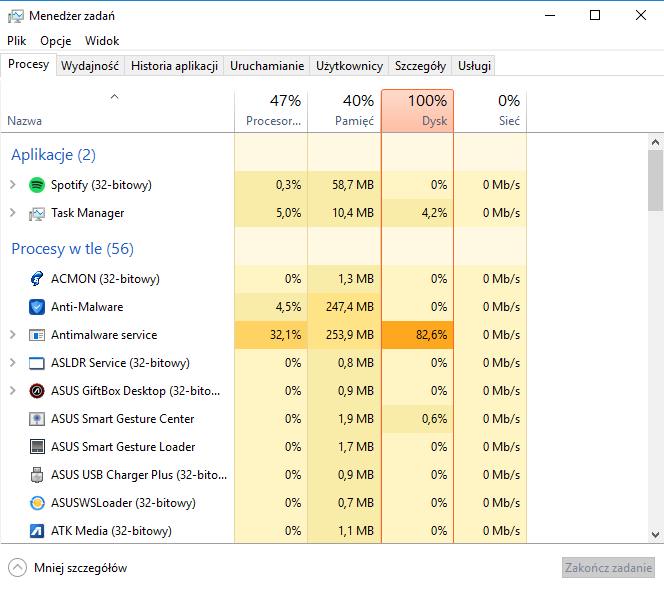Click the 82,6% disk usage cell
664x589 pixels.
[418, 335]
